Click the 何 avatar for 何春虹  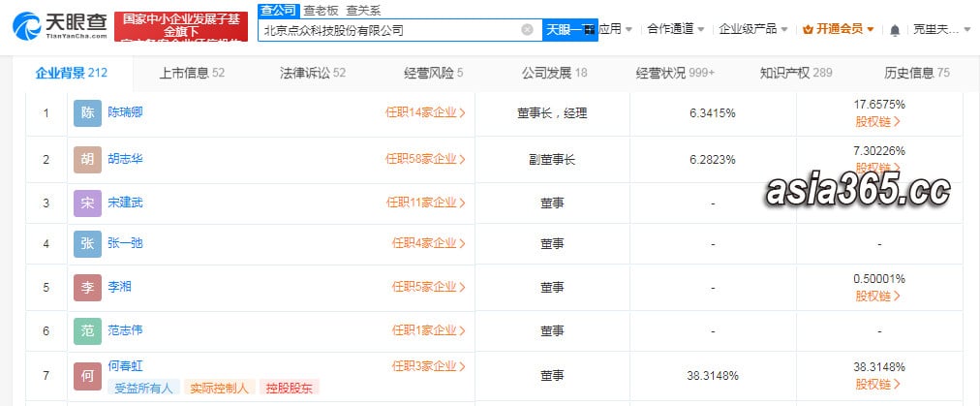click(x=87, y=376)
